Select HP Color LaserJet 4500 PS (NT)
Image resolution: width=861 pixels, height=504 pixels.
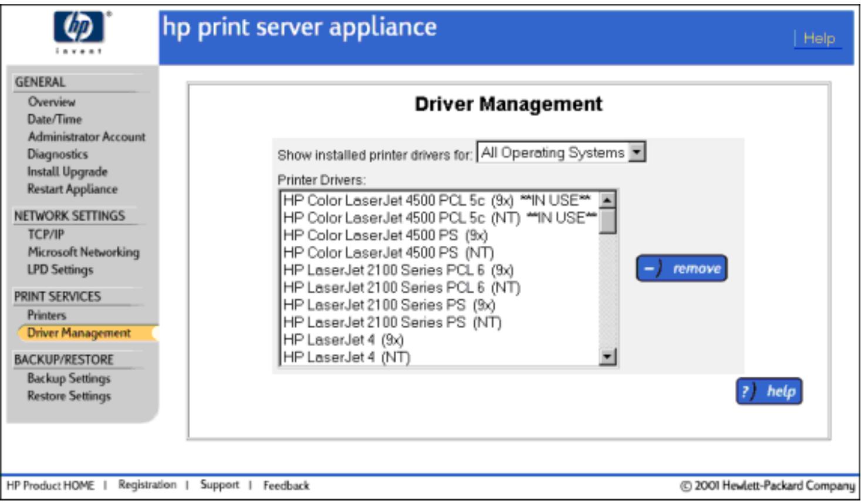click(x=439, y=253)
